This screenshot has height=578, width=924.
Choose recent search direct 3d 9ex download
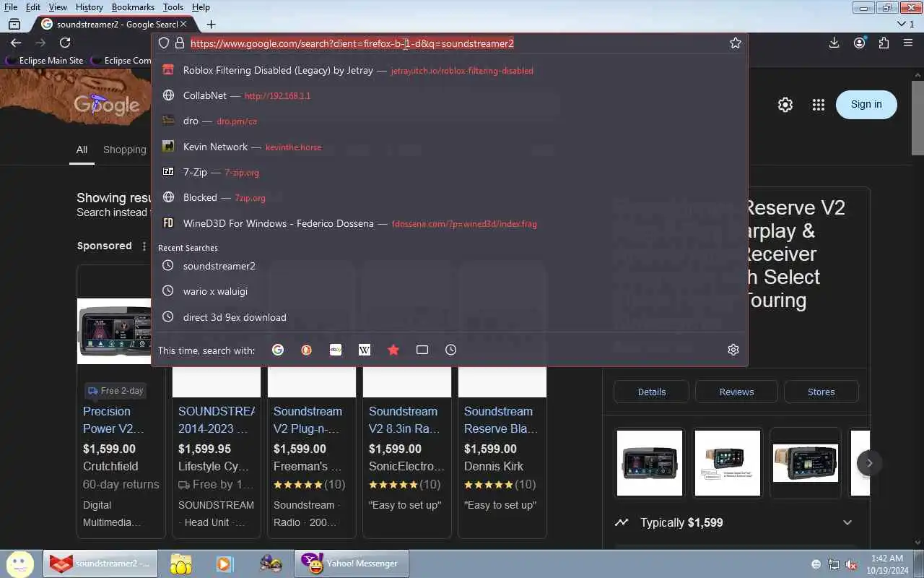[450, 317]
